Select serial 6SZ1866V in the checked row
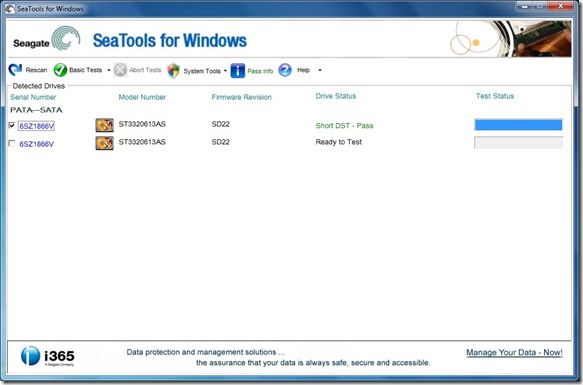 pyautogui.click(x=36, y=126)
